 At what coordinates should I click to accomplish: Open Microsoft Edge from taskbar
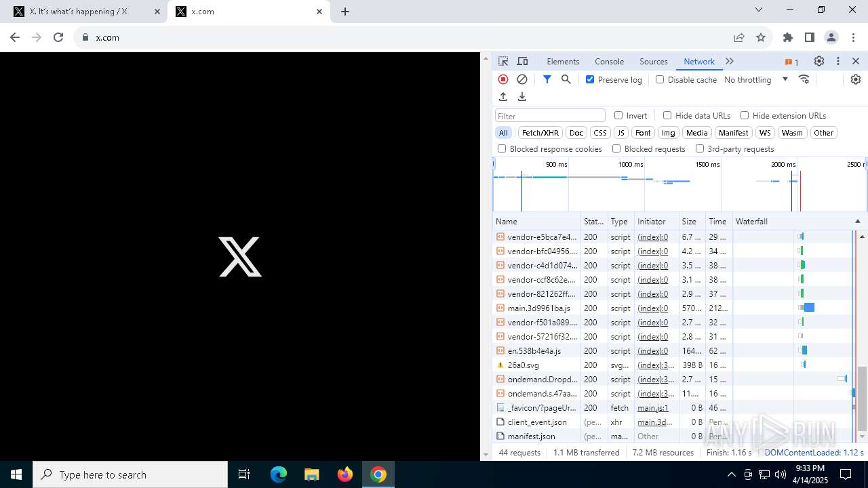[279, 474]
